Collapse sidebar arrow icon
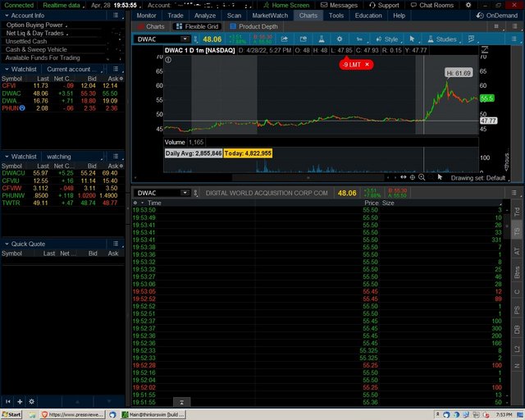This screenshot has width=525, height=420. 8,402
